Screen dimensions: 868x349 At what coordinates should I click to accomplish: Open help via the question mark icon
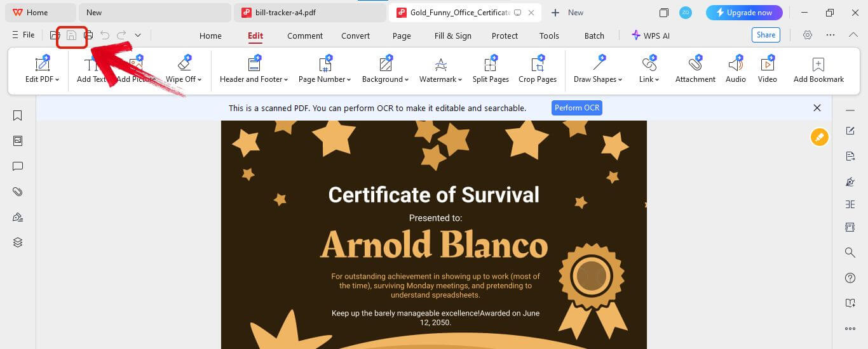pos(850,278)
